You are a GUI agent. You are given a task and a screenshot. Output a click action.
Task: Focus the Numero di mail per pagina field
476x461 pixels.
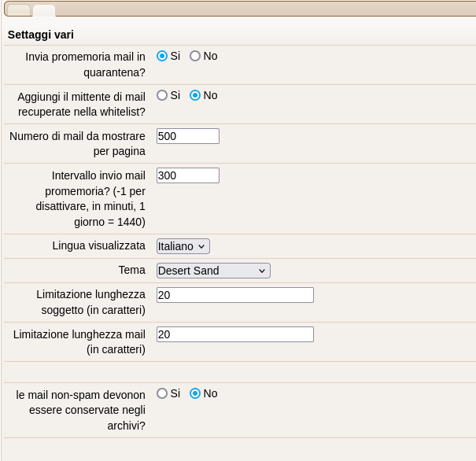coord(187,136)
